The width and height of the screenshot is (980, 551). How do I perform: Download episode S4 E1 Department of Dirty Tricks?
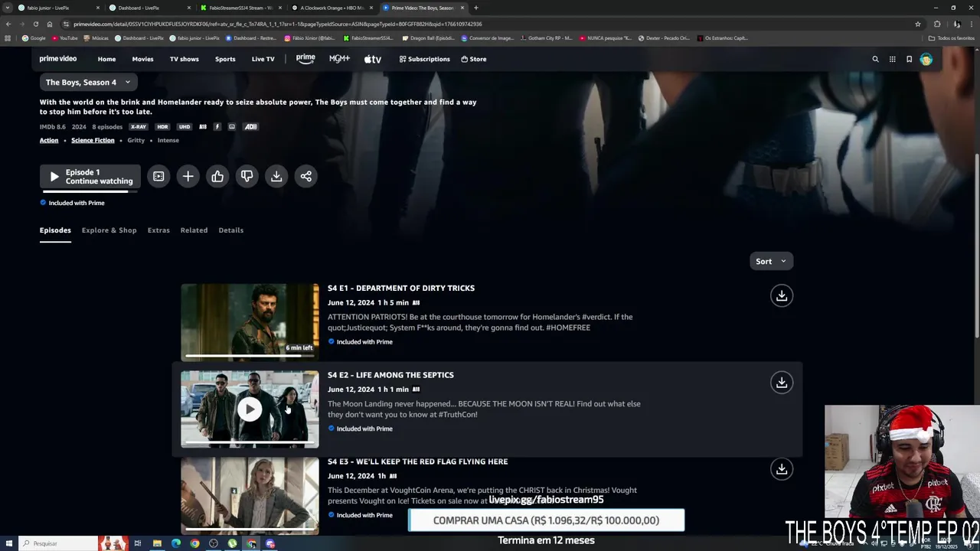tap(781, 295)
